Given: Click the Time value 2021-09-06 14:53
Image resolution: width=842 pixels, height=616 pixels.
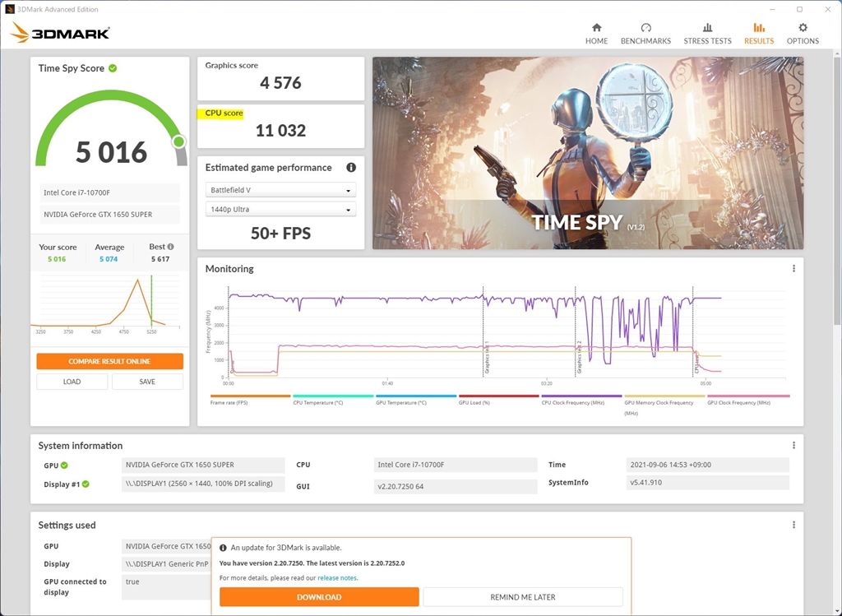Looking at the screenshot, I should click(708, 465).
